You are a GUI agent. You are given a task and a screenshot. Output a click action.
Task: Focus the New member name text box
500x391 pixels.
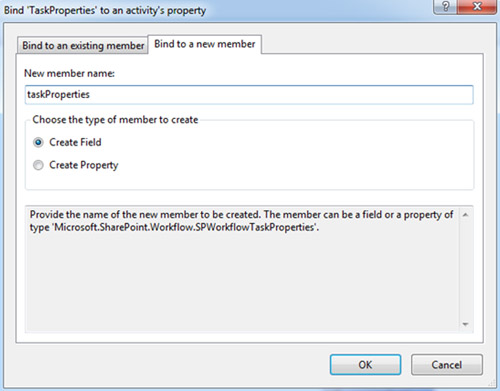coord(249,95)
